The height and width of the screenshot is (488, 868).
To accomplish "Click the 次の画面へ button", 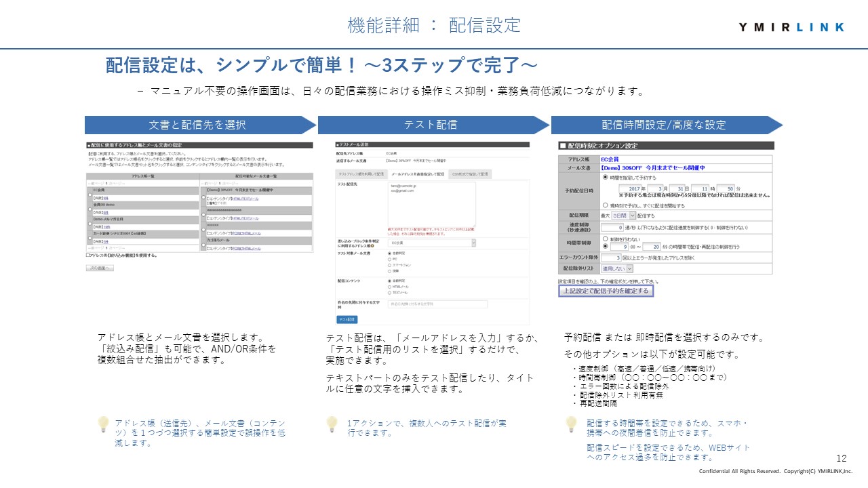I will click(100, 268).
